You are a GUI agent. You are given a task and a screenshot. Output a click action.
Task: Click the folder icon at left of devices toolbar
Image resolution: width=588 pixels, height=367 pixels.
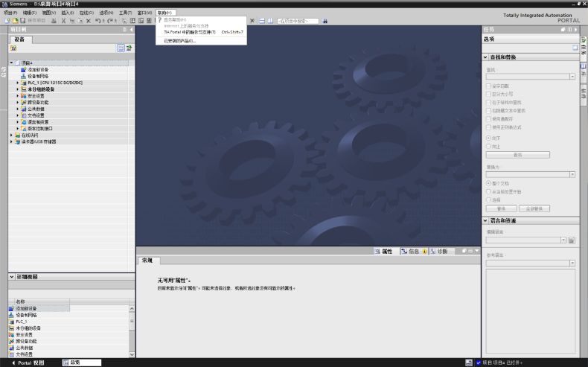click(x=13, y=48)
